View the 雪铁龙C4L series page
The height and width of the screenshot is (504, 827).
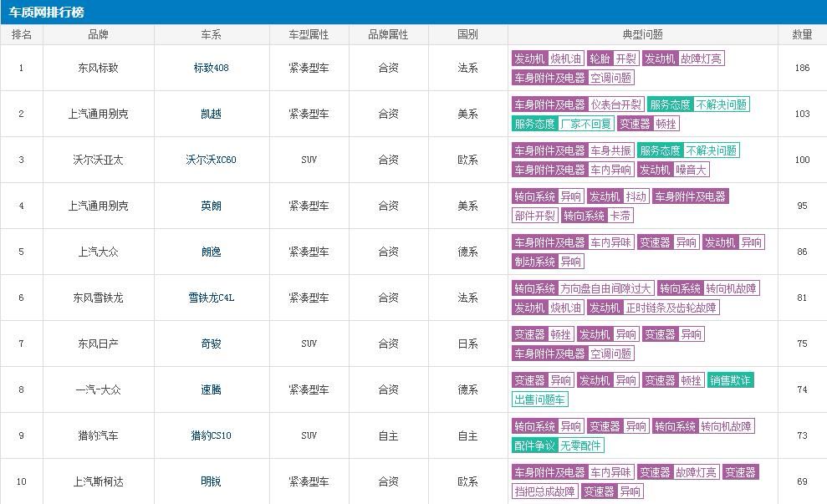click(210, 297)
